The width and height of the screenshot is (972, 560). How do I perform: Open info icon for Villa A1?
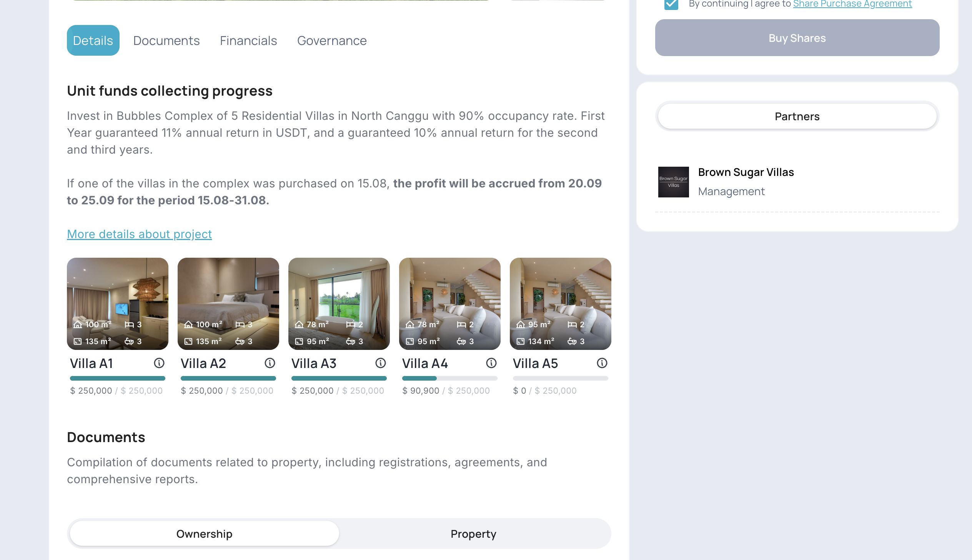point(159,363)
